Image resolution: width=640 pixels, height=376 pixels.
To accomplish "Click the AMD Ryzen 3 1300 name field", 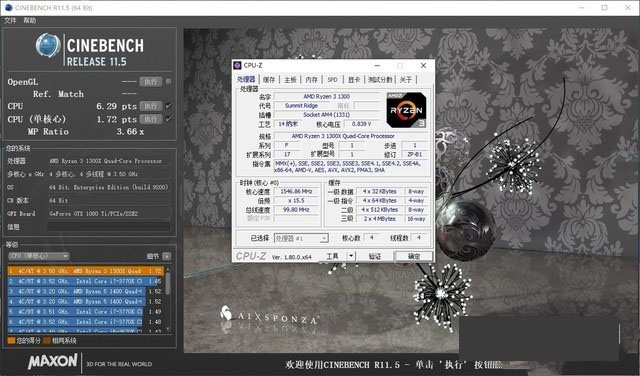I will [x=327, y=96].
